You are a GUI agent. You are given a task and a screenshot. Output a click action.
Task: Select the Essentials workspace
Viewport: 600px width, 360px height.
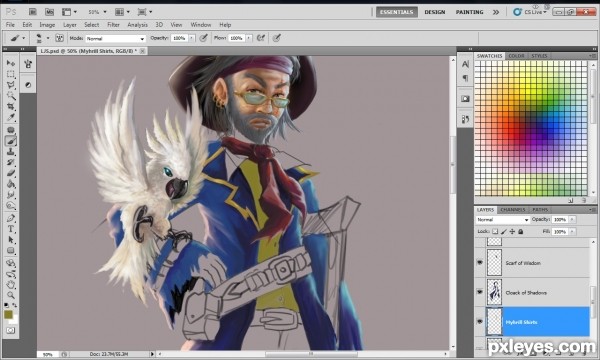[x=397, y=12]
